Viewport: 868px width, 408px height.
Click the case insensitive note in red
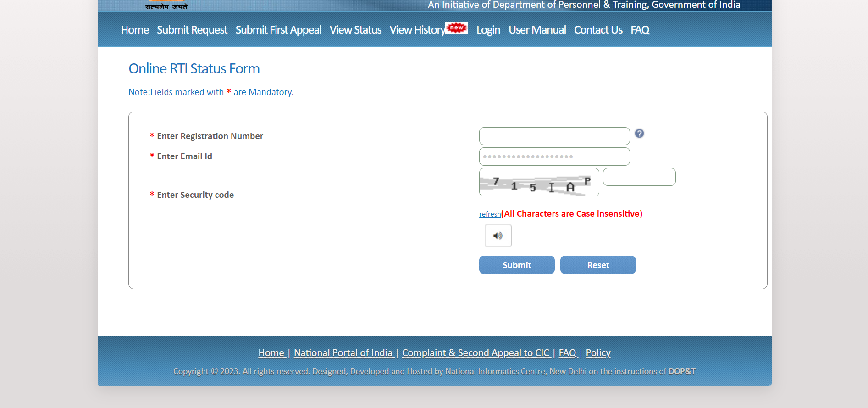pyautogui.click(x=572, y=214)
